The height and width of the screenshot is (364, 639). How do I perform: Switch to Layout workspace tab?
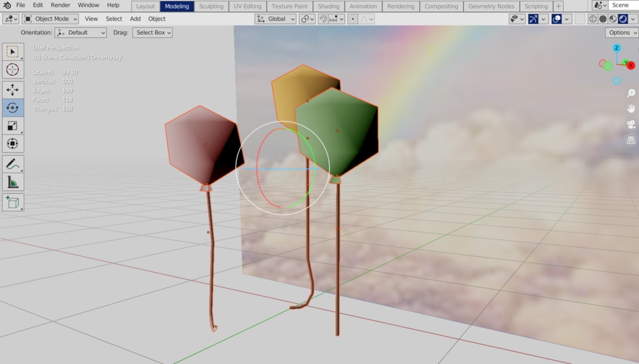tap(145, 6)
